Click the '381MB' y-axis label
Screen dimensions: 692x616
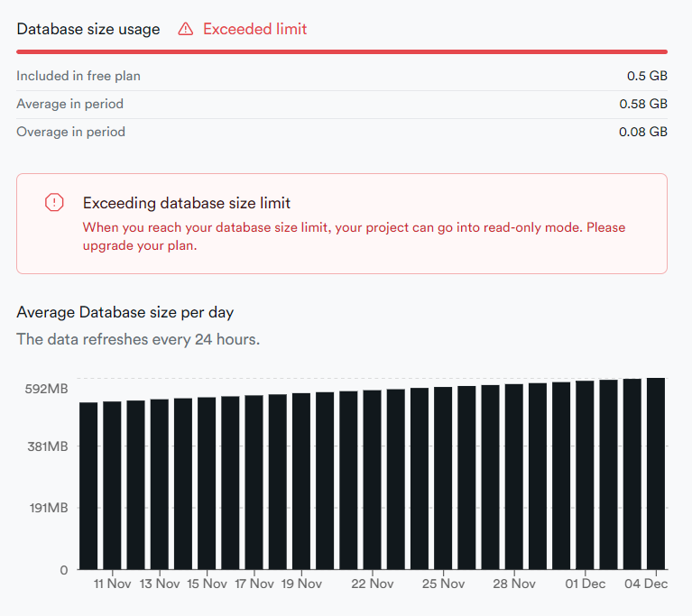point(48,446)
